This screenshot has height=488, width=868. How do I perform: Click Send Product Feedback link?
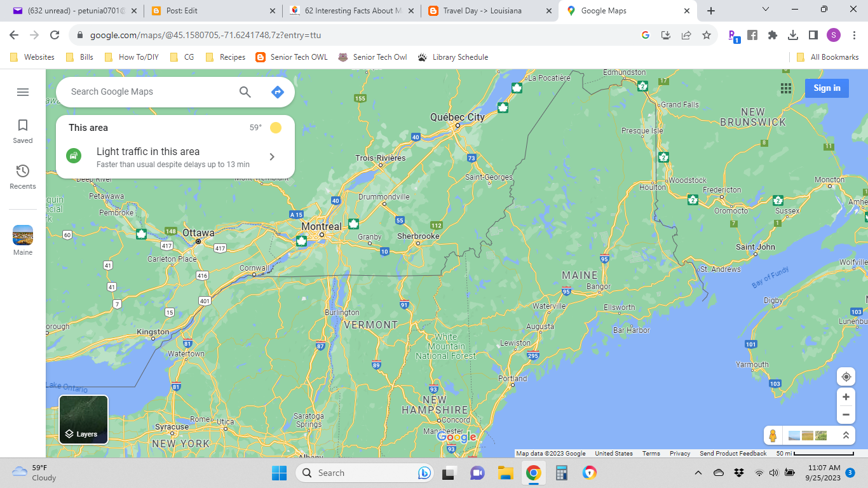pos(733,454)
